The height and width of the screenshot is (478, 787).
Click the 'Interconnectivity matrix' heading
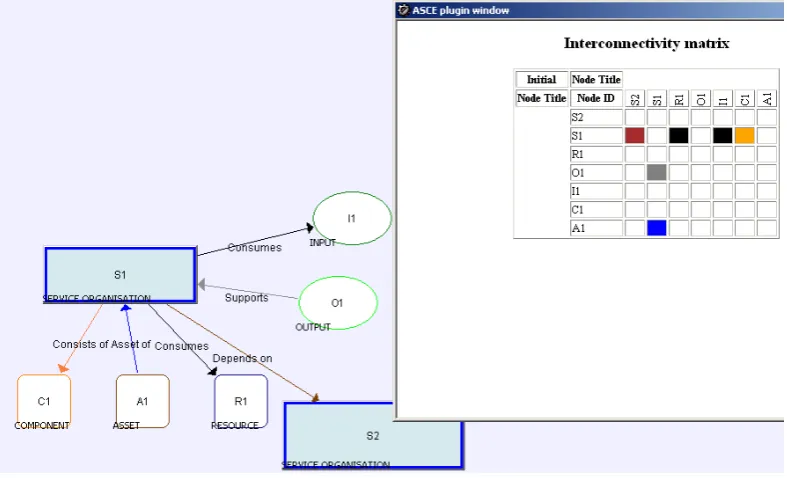[646, 43]
